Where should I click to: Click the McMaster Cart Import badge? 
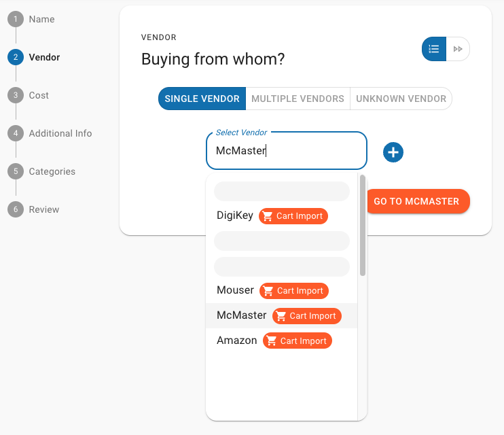point(307,316)
